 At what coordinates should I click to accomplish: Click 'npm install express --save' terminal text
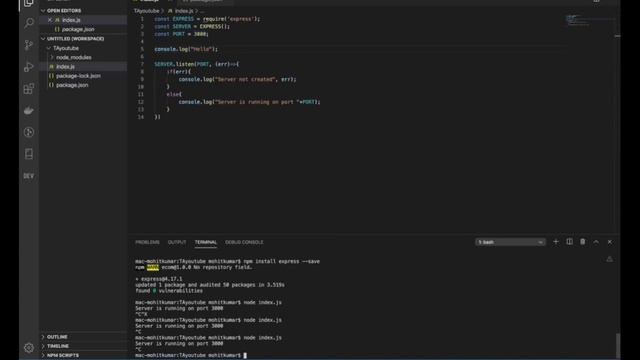click(282, 261)
